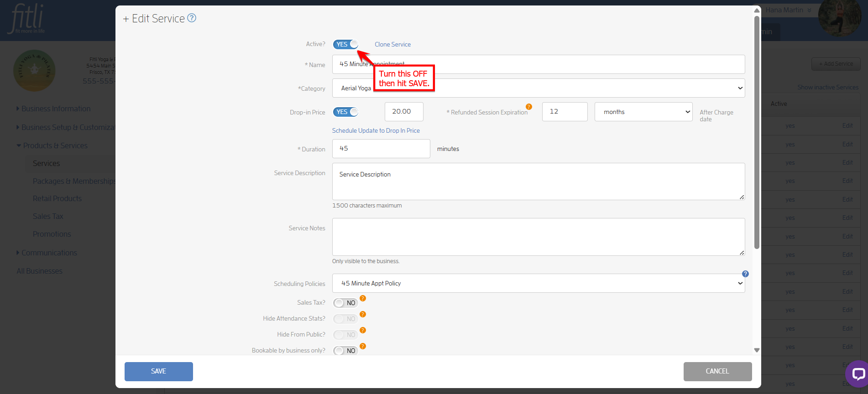
Task: Click the Fitli logo
Action: click(27, 19)
